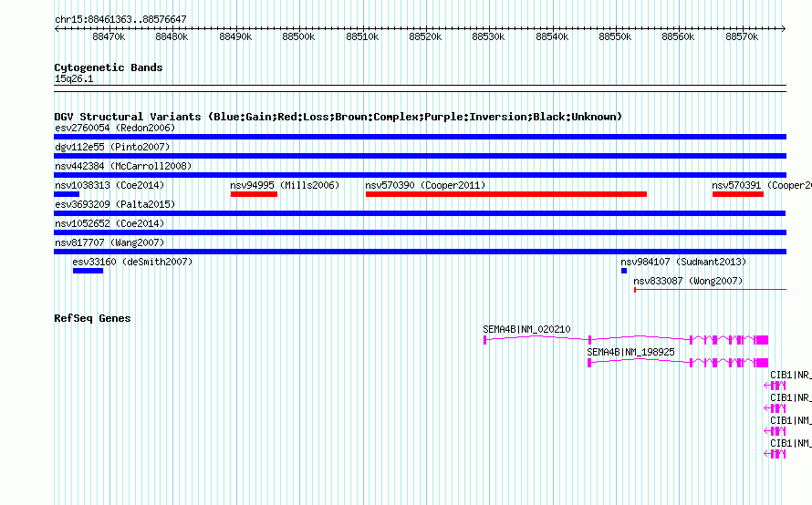
Task: Click the ruler's right end arrow
Action: point(784,28)
